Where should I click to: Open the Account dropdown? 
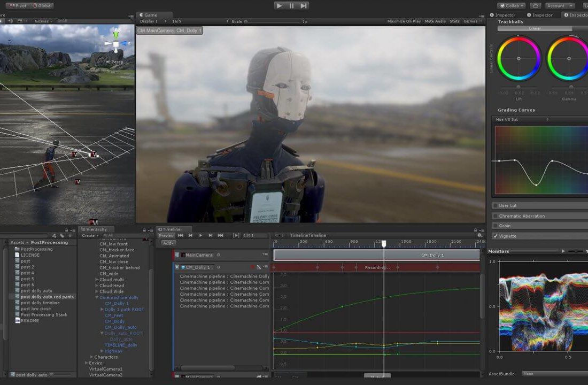559,6
